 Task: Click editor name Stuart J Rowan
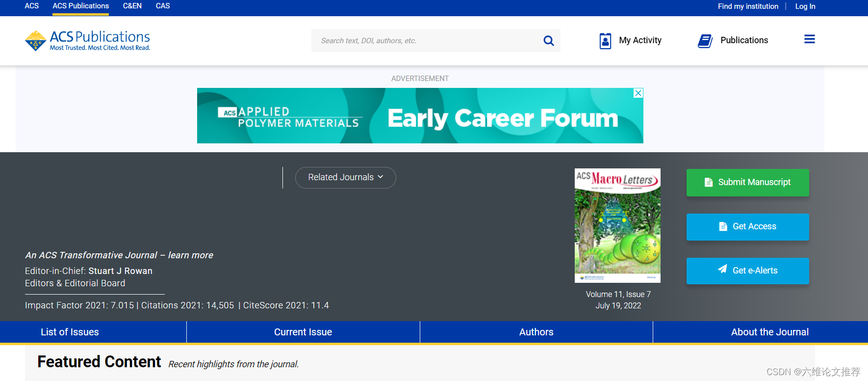tap(121, 271)
